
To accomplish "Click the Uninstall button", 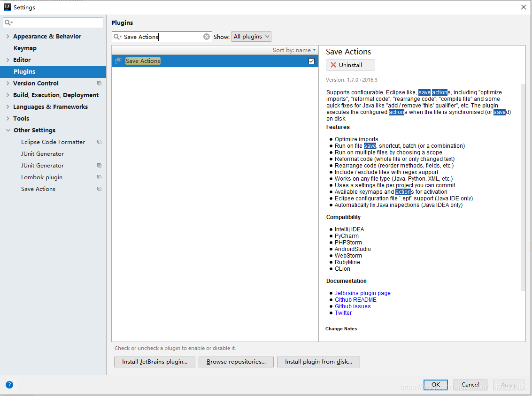I will coord(350,65).
